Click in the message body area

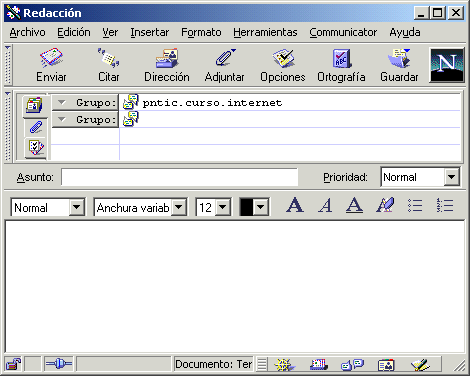pos(235,287)
